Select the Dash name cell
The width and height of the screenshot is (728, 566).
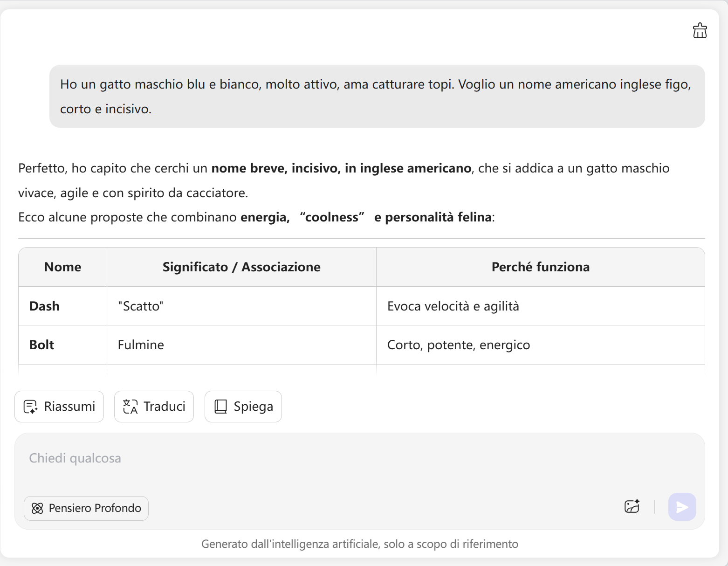coord(45,306)
